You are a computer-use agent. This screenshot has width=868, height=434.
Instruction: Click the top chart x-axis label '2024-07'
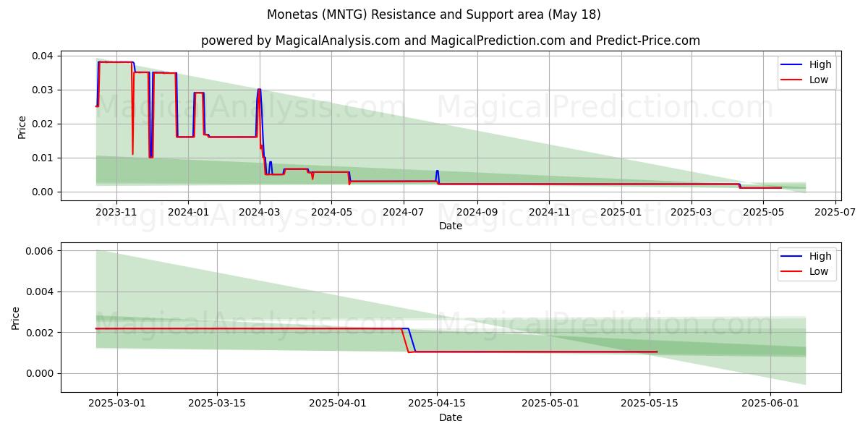(x=402, y=212)
